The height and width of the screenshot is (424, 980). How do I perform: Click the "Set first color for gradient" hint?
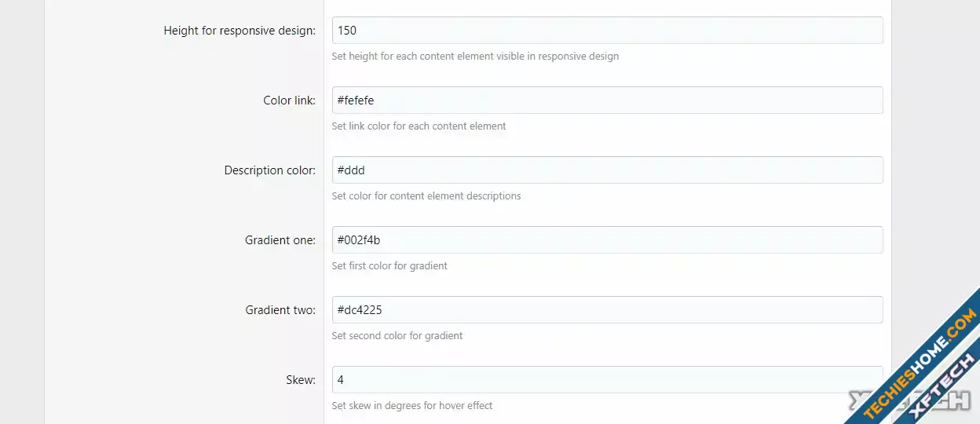point(389,266)
